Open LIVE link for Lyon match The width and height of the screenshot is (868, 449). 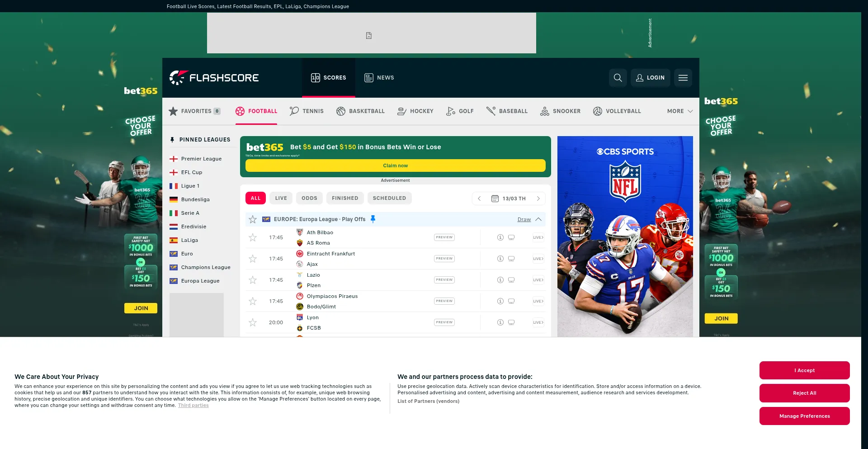(538, 322)
